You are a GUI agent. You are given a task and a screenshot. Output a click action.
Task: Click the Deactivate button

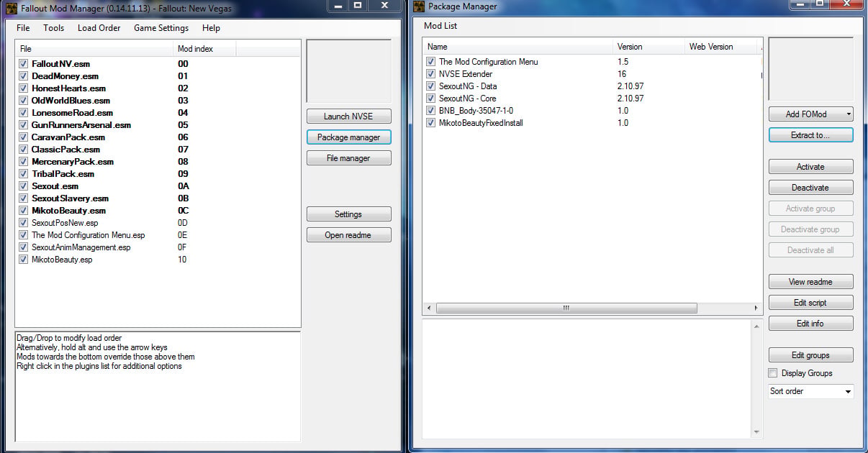[x=810, y=188]
